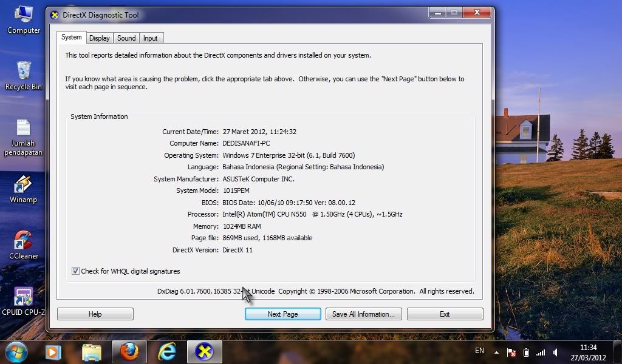
Task: Select the Jumlah pendapatan document icon
Action: [23, 138]
